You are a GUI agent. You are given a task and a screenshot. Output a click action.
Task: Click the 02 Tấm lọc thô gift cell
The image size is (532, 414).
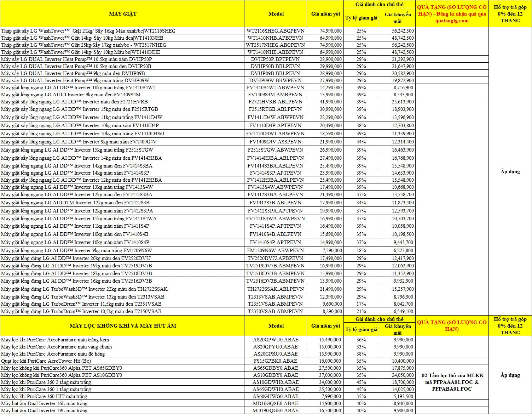coord(452,382)
